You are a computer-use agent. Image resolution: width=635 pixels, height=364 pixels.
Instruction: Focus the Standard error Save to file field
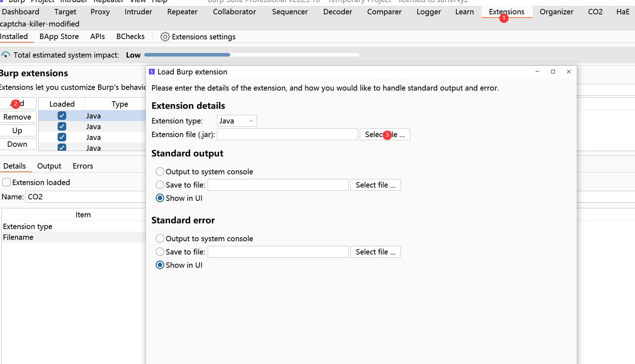tap(278, 252)
